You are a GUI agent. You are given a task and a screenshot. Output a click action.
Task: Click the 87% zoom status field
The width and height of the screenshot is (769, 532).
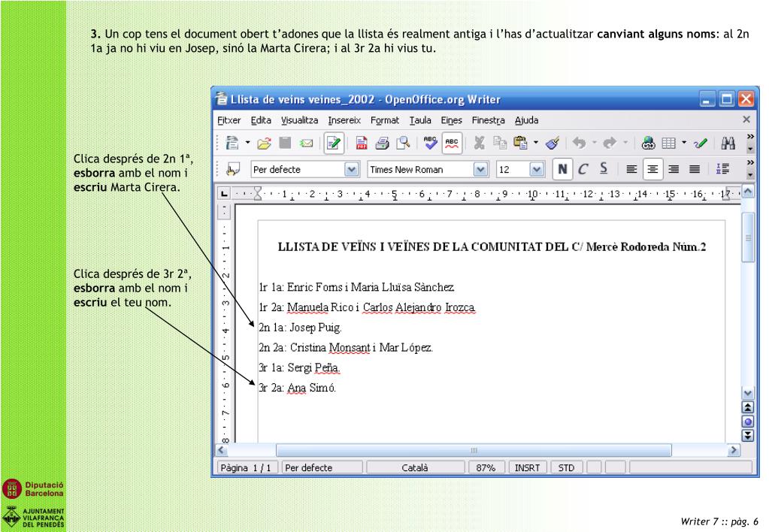click(x=486, y=468)
